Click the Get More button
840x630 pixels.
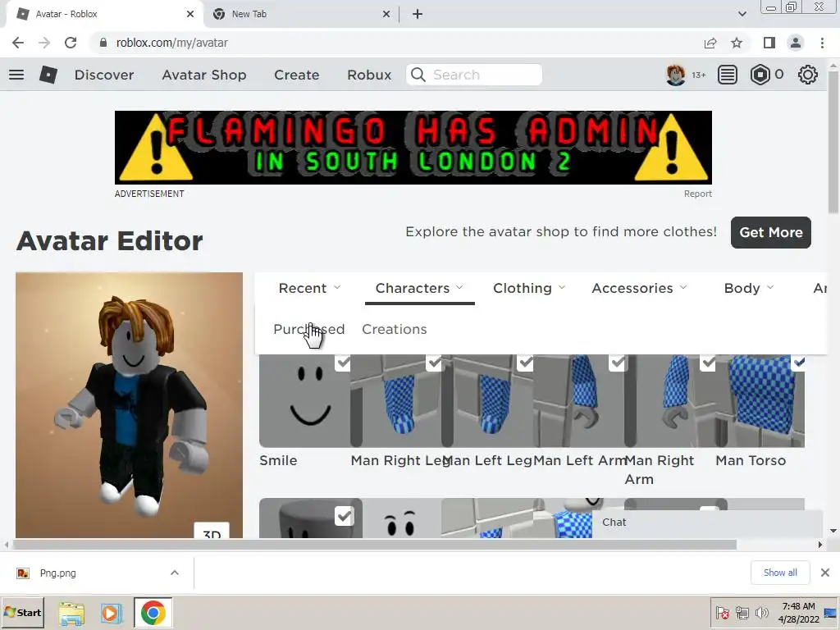point(771,232)
